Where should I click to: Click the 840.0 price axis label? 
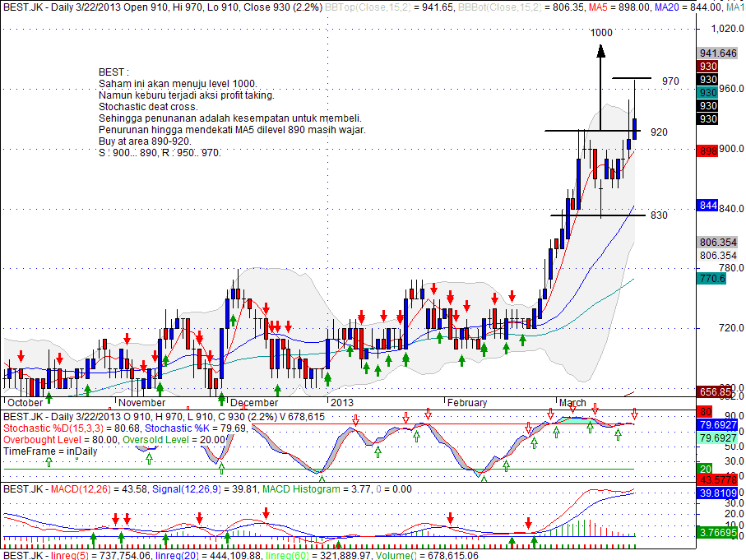[731, 208]
